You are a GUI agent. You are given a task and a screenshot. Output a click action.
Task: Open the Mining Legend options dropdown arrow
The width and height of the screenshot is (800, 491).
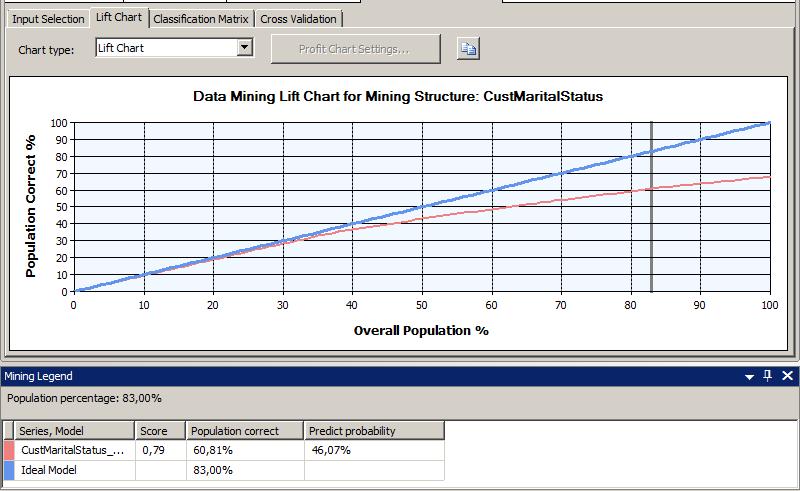(749, 377)
